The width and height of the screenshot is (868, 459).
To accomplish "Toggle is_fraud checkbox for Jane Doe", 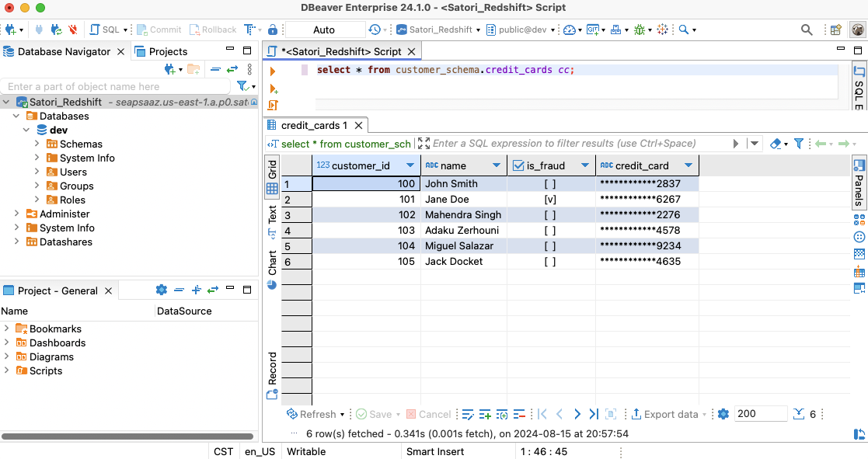I will tap(550, 200).
